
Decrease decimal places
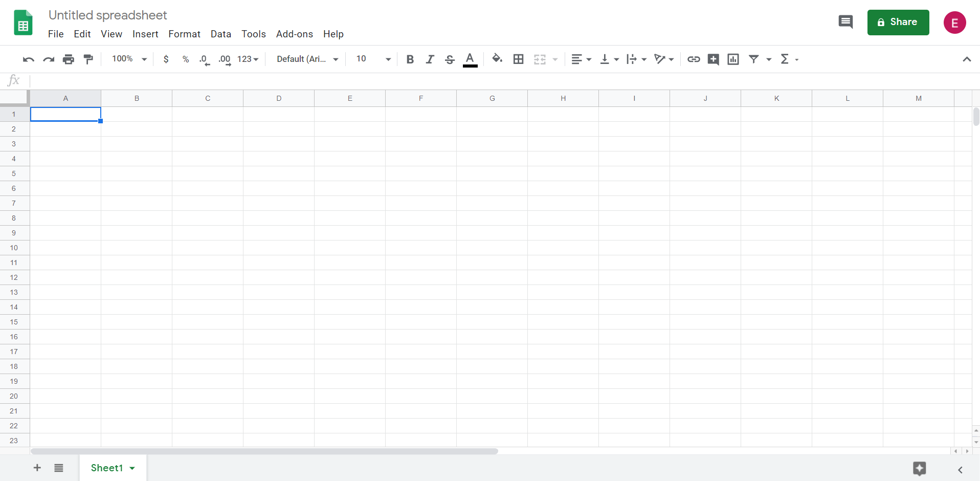coord(205,60)
